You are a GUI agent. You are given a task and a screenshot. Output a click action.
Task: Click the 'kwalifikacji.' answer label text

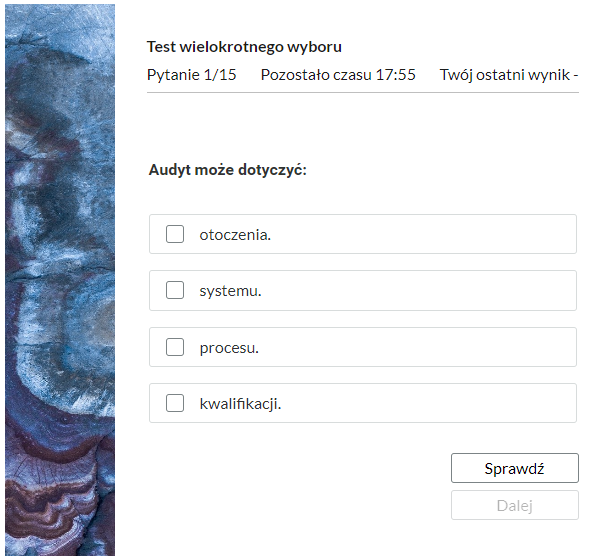(x=240, y=403)
